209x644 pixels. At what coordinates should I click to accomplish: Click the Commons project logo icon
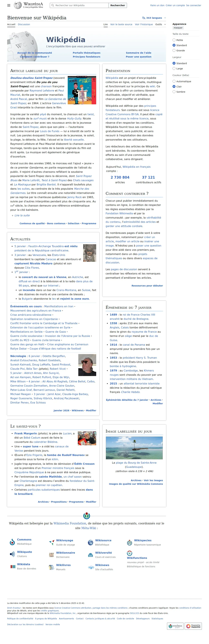point(12,542)
